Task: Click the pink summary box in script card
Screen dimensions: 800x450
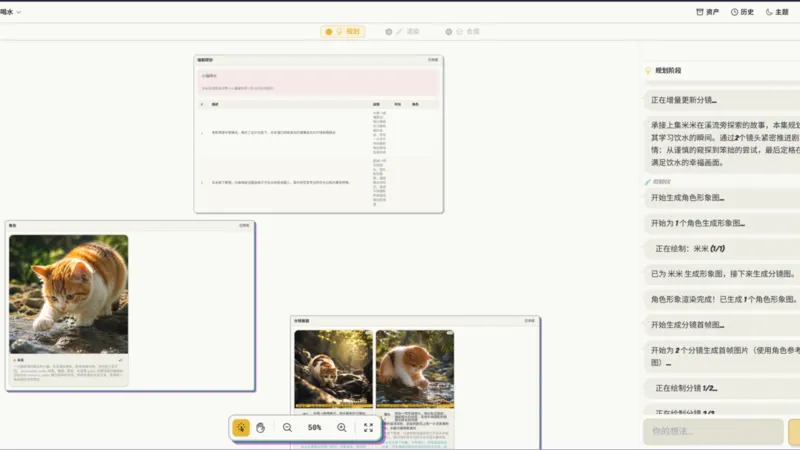Action: pyautogui.click(x=318, y=82)
